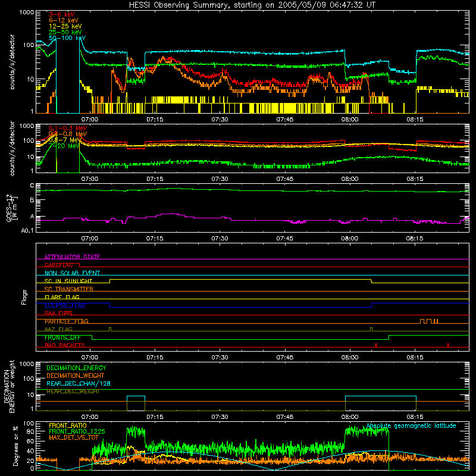Select the SC_IN_SUNLIGHT flag label

point(68,281)
